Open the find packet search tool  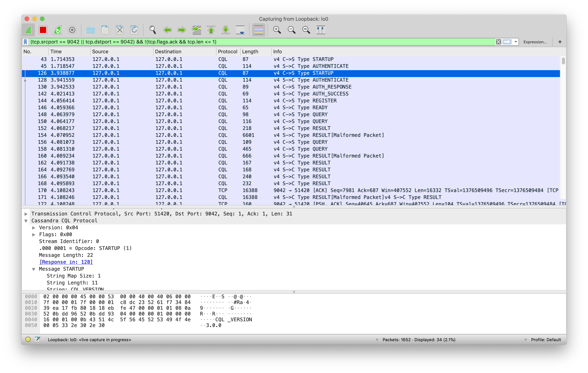[153, 30]
